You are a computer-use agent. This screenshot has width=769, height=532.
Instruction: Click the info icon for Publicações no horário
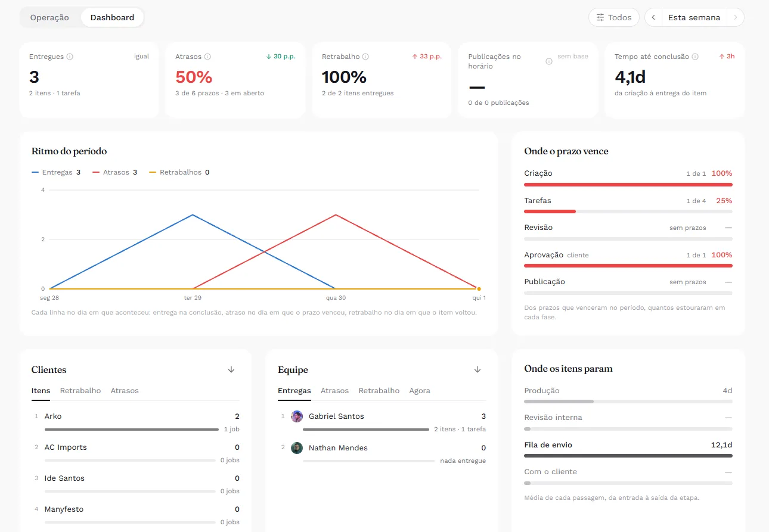click(549, 61)
